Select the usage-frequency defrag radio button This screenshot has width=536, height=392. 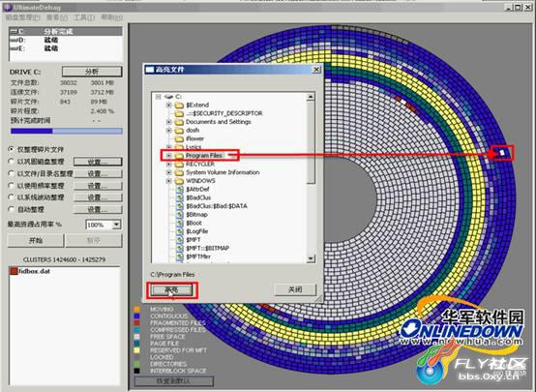click(x=12, y=186)
